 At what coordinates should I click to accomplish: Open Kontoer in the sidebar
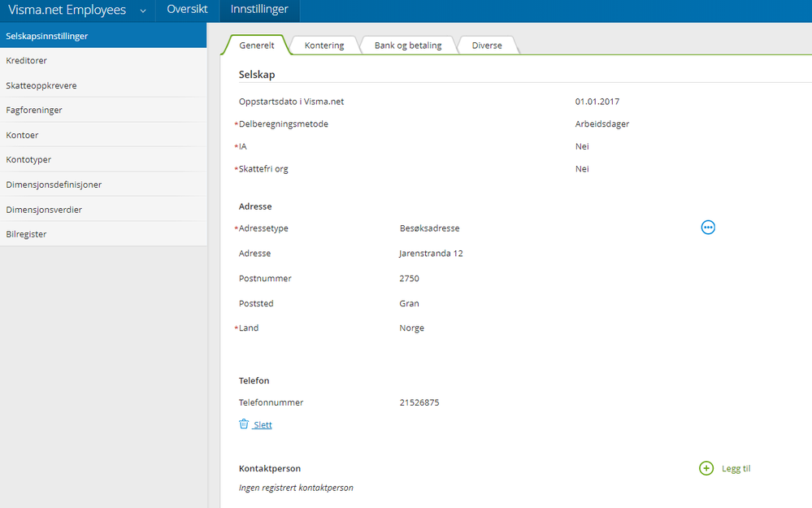tap(103, 135)
